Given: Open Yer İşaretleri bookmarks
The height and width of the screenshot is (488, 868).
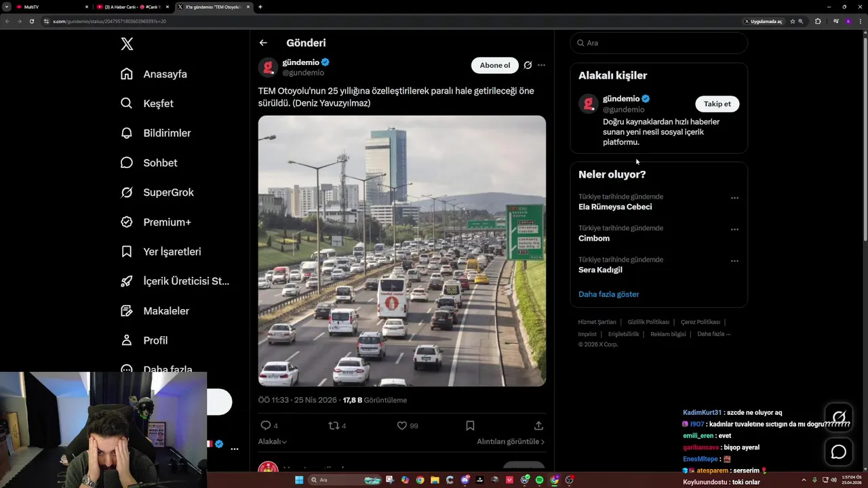Looking at the screenshot, I should pyautogui.click(x=161, y=251).
